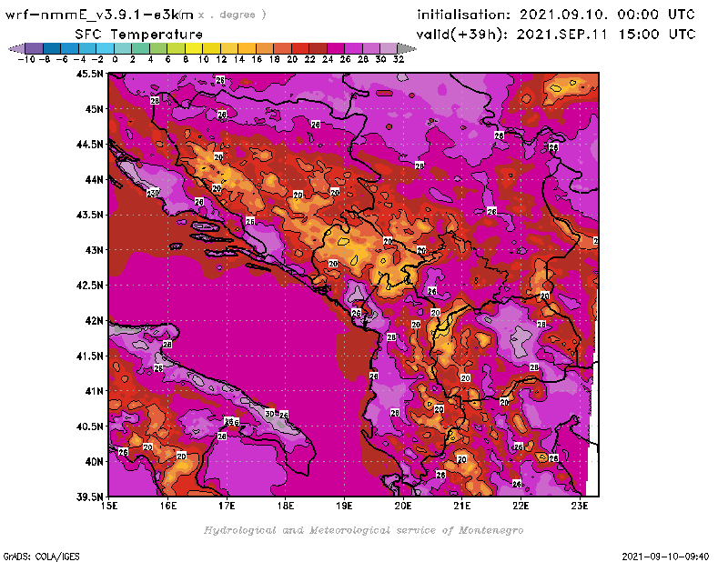Viewport: 728px width, 562px height.
Task: Click the '44.5N' latitude label
Action: coord(89,145)
